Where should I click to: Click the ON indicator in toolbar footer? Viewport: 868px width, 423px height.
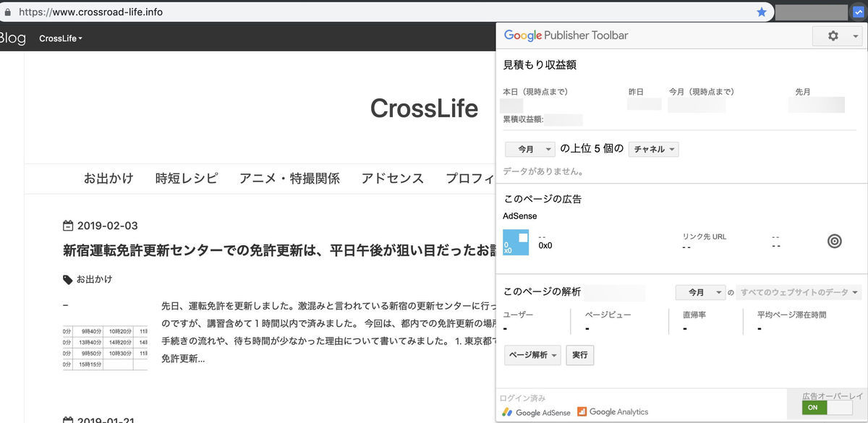pyautogui.click(x=813, y=407)
